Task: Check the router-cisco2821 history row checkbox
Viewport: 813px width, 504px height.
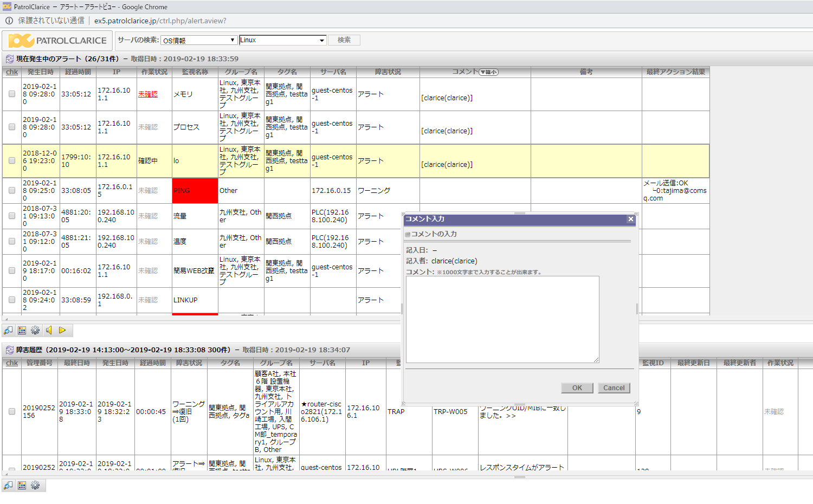Action: (x=12, y=412)
